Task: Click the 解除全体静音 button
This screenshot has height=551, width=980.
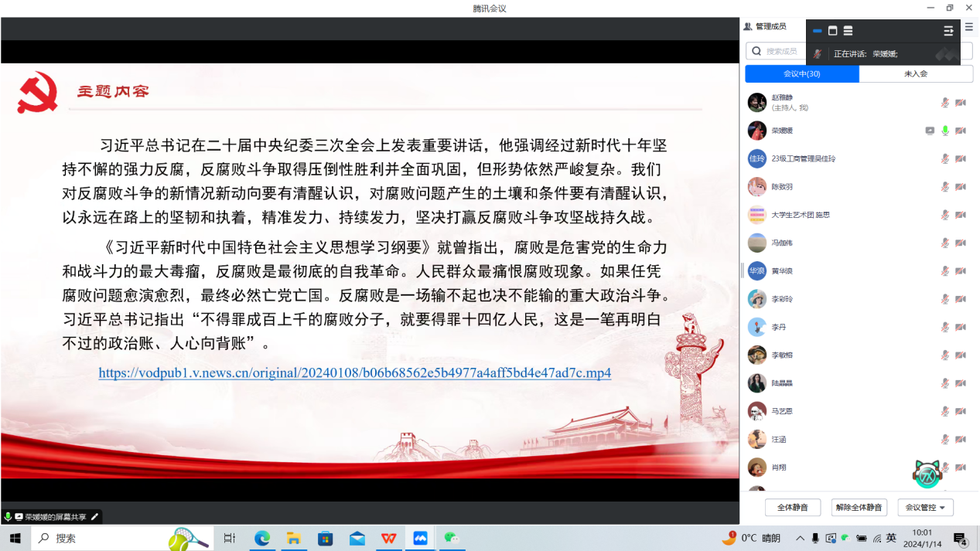Action: 859,507
